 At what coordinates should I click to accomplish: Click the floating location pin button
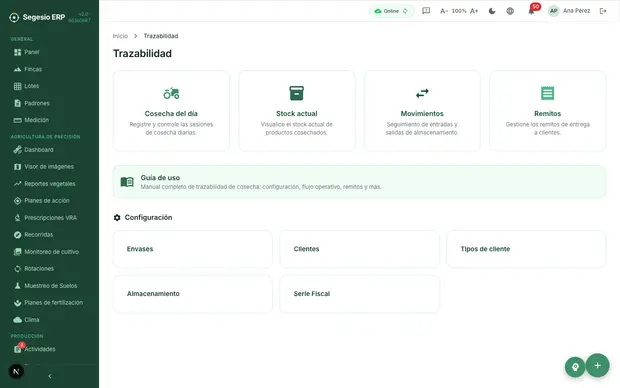tap(575, 367)
